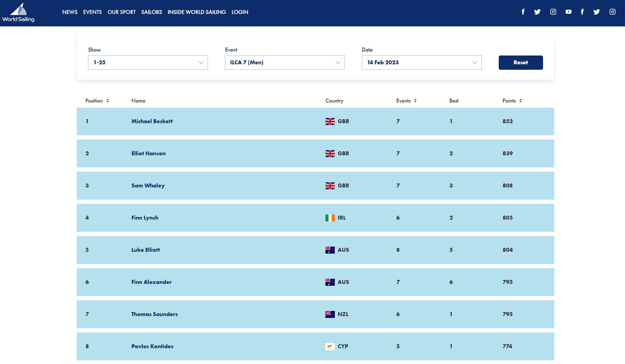This screenshot has width=625, height=364.
Task: Open the EVENTS menu
Action: tap(92, 12)
